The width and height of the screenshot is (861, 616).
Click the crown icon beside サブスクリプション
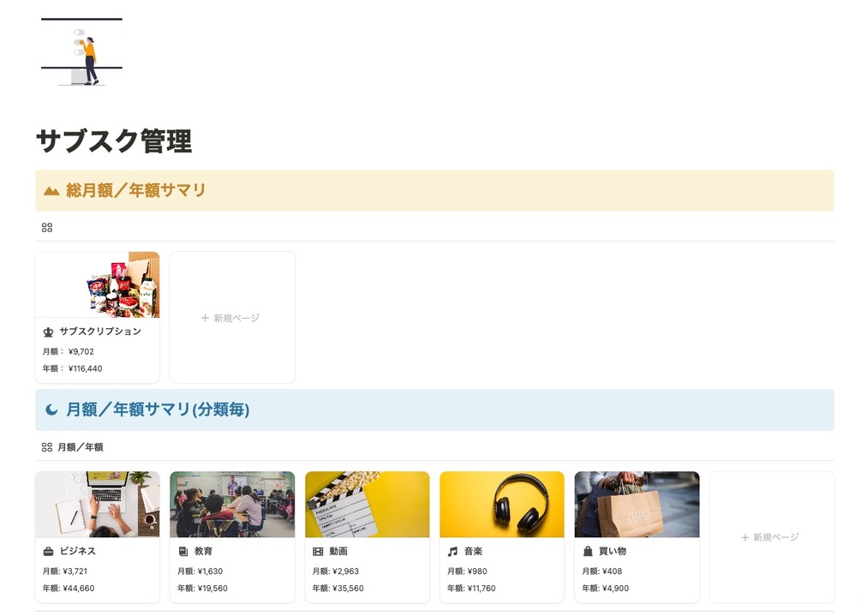pos(48,332)
